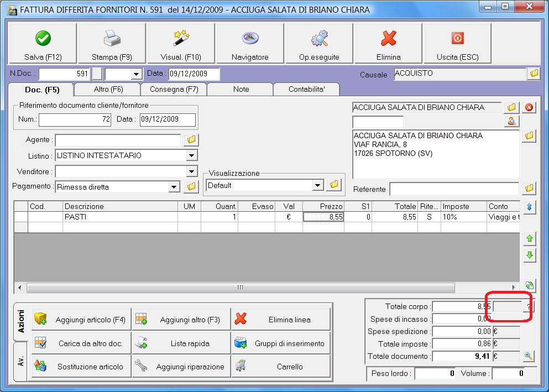
Task: Click Aggiungi riparazione button
Action: [x=181, y=367]
